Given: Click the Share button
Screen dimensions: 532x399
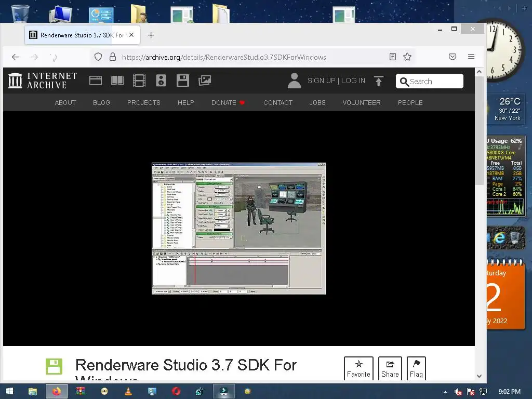Looking at the screenshot, I should tap(390, 368).
